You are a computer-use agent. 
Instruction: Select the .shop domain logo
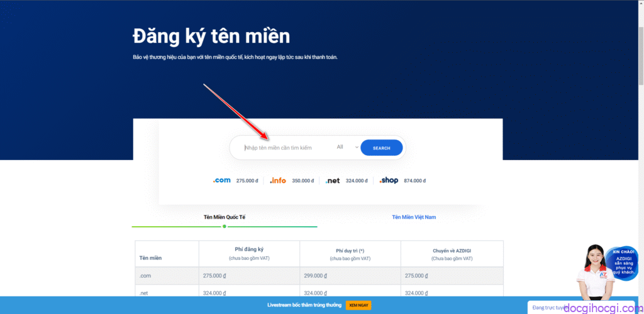389,180
